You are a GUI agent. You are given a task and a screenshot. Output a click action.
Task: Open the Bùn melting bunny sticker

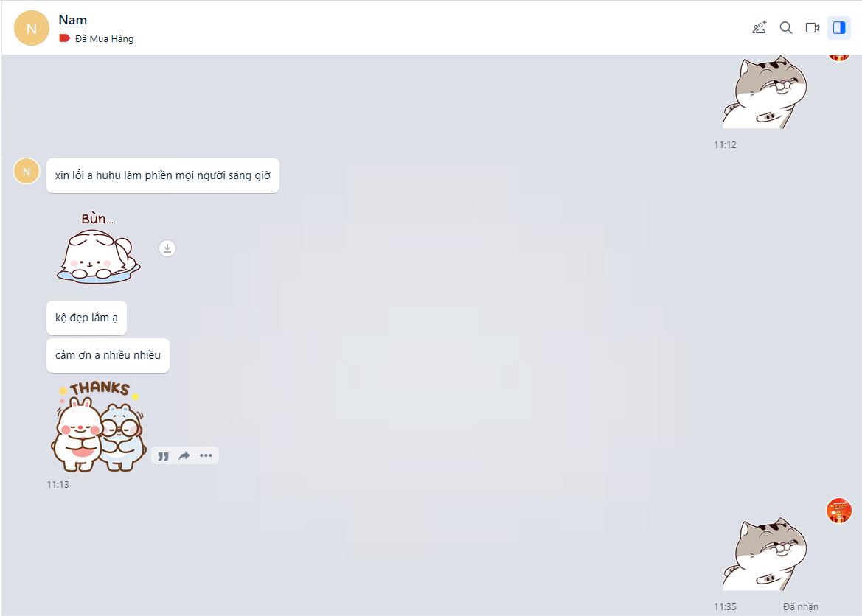98,248
